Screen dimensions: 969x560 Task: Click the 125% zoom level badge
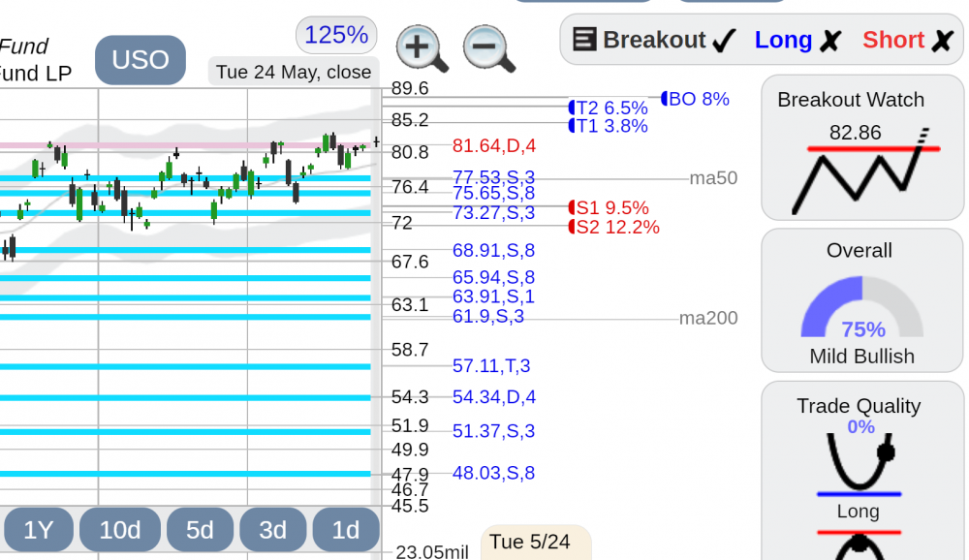(x=336, y=35)
